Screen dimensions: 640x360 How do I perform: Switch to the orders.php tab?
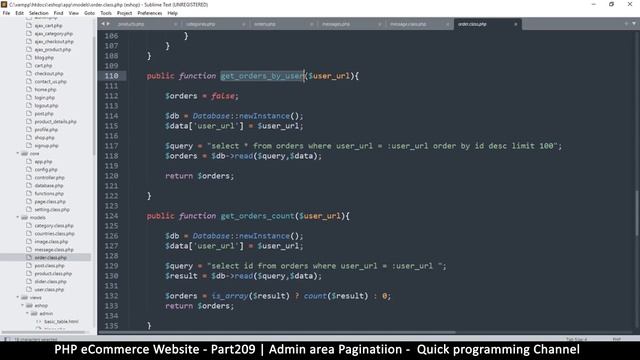coord(264,24)
